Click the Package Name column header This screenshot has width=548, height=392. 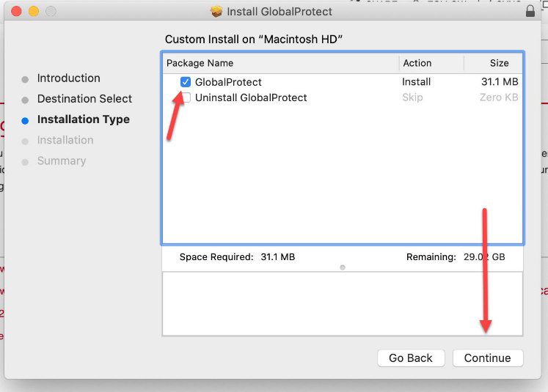[x=200, y=63]
